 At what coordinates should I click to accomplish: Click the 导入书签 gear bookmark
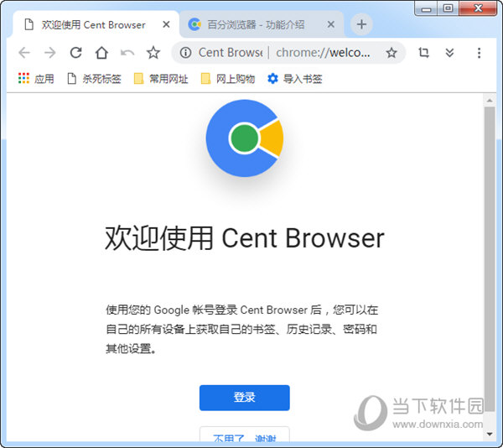coord(295,79)
